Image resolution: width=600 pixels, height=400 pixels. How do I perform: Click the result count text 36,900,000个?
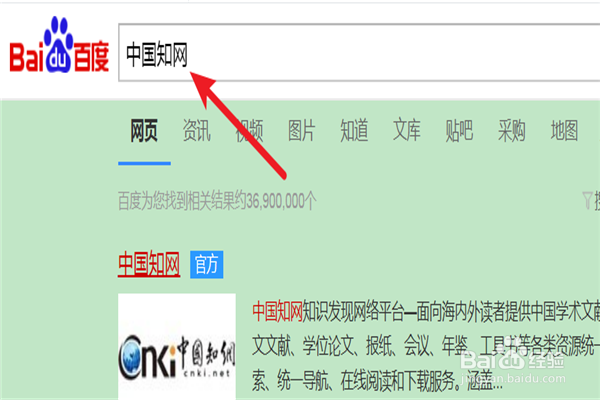click(x=281, y=201)
